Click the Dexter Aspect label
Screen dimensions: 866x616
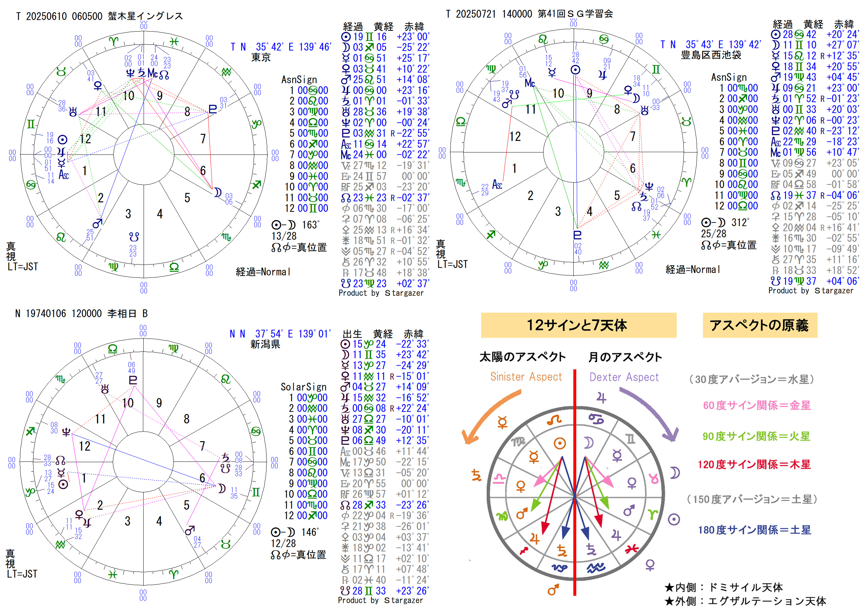pos(624,377)
